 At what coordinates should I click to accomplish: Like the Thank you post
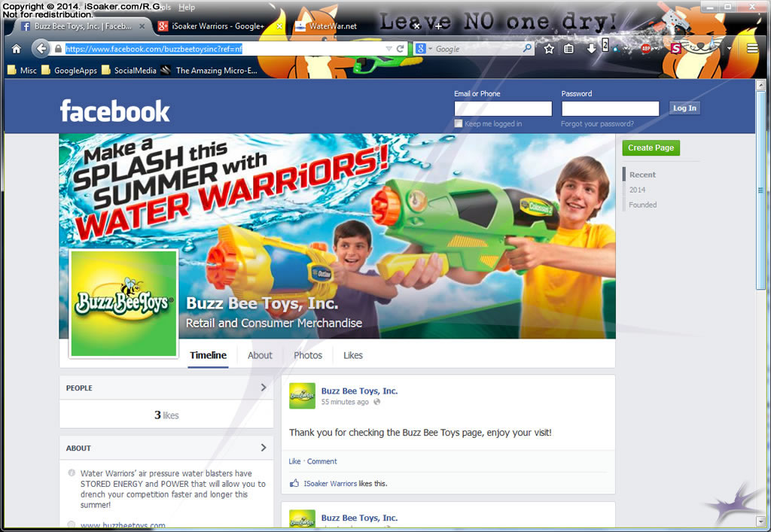294,461
